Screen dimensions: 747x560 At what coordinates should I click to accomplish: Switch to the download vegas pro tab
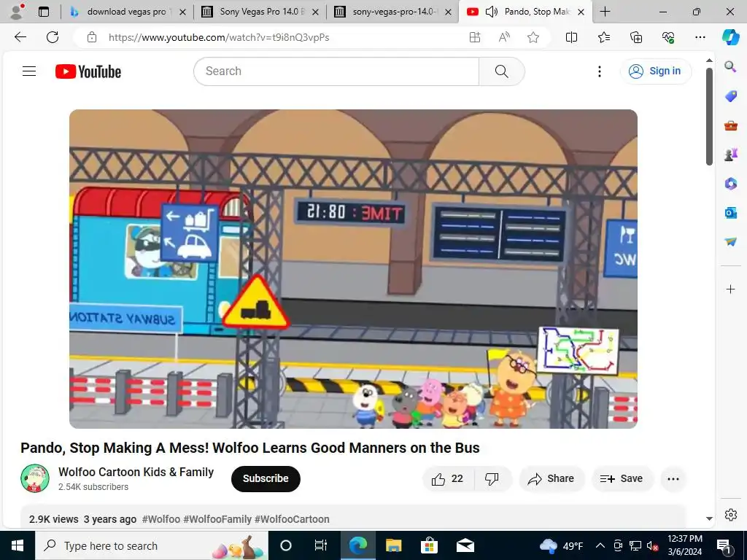127,12
